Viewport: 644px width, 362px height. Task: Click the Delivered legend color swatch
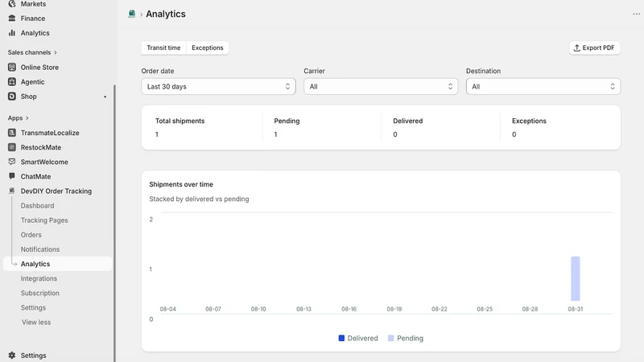[341, 338]
